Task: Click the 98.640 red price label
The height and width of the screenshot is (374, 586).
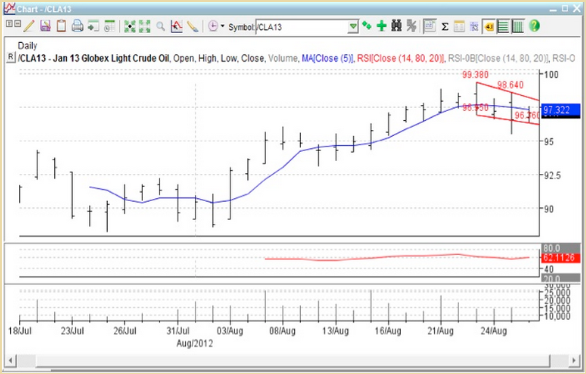Action: pos(511,85)
